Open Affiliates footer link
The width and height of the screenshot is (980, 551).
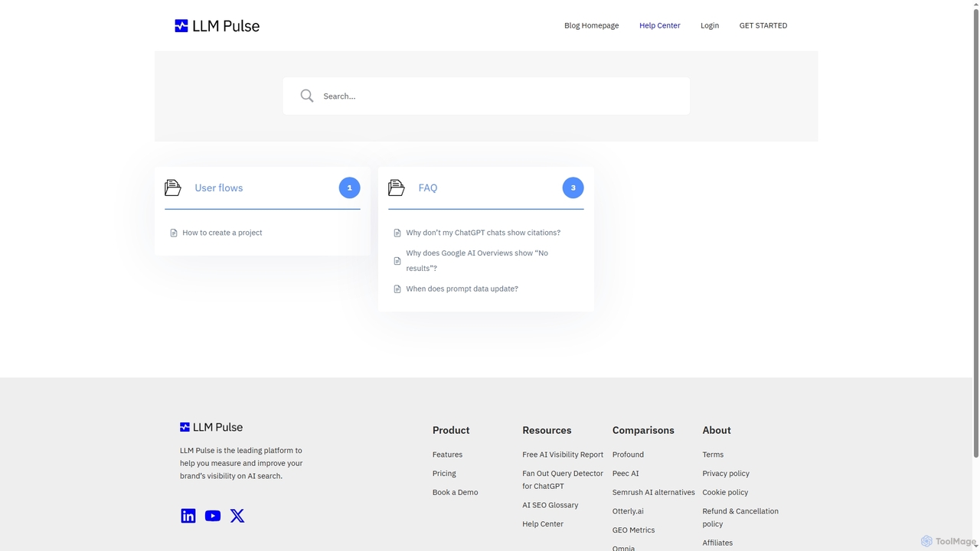click(717, 543)
